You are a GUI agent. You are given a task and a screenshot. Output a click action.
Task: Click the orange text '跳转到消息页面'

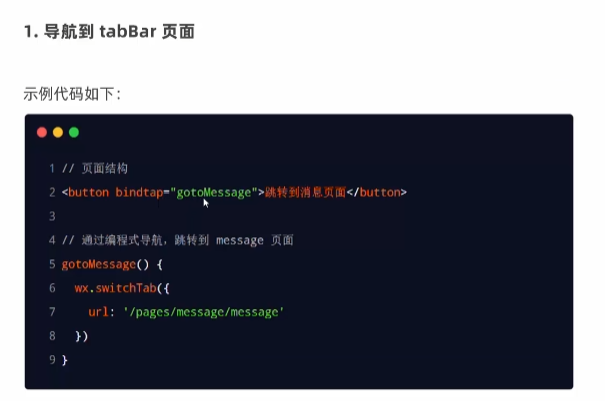coord(305,192)
